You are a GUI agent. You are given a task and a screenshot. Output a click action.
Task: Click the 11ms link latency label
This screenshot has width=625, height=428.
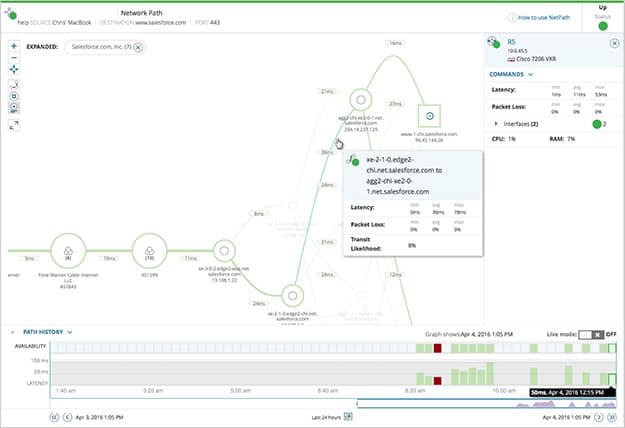[191, 258]
